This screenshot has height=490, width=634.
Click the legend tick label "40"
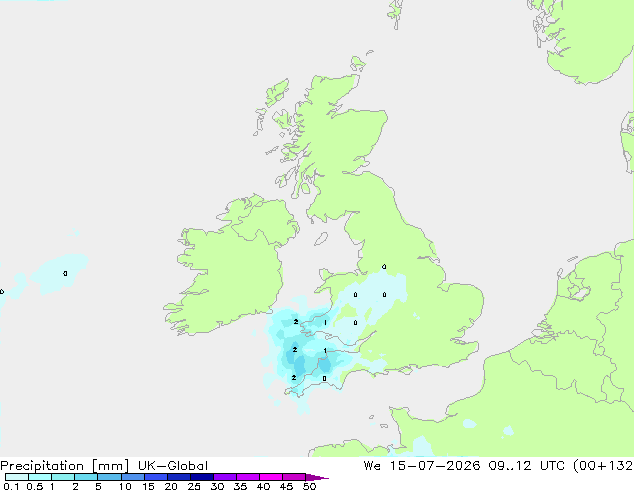(x=263, y=486)
